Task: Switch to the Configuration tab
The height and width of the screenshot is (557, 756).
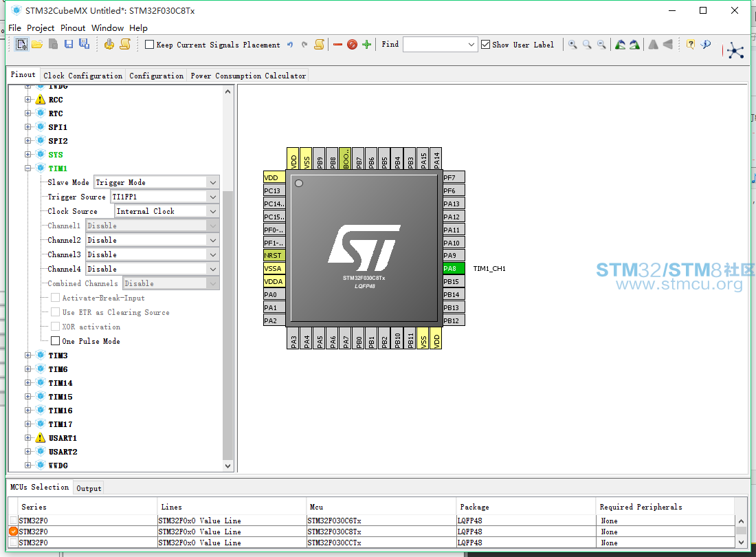Action: (156, 76)
